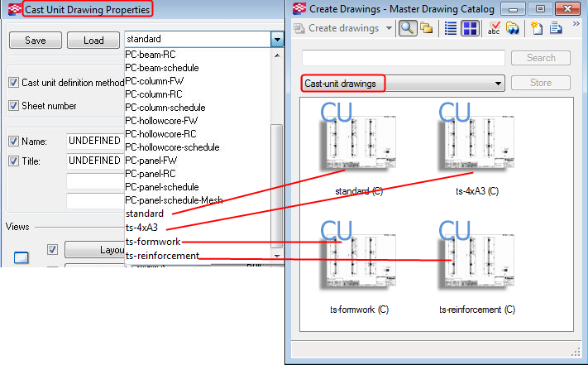Click the dropdown list scrollbar thumb
Screen dimensions: 588x365
coord(277,186)
